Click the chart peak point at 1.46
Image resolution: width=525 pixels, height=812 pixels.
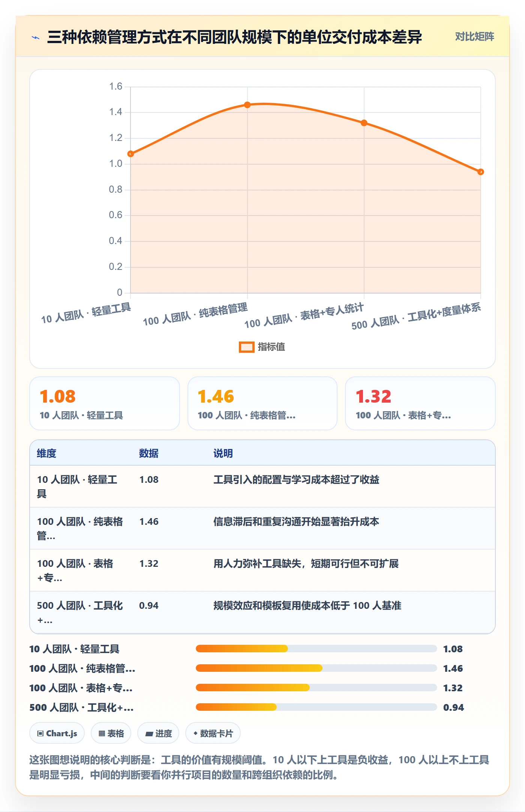tap(247, 105)
